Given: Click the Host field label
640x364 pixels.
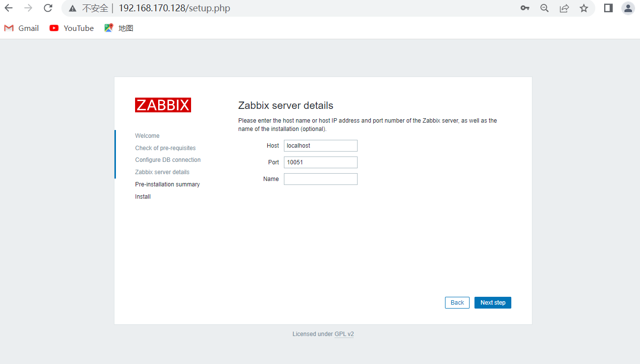Looking at the screenshot, I should (x=273, y=146).
